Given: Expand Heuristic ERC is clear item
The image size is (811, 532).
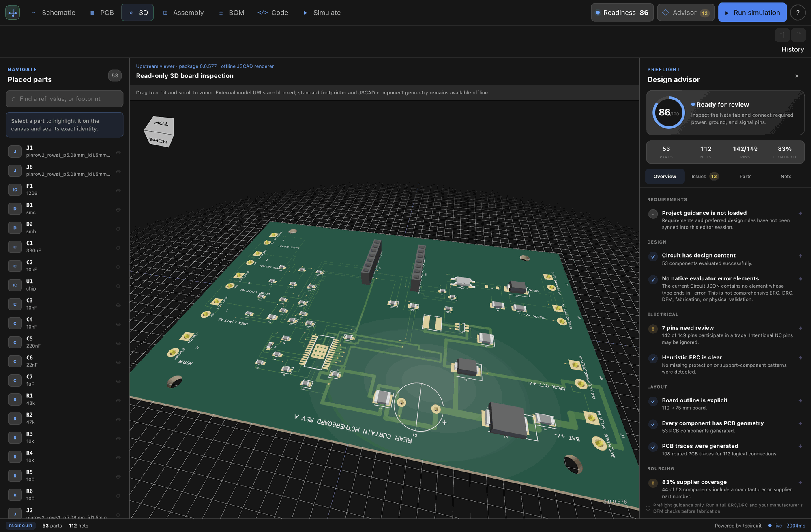Looking at the screenshot, I should pyautogui.click(x=725, y=364).
